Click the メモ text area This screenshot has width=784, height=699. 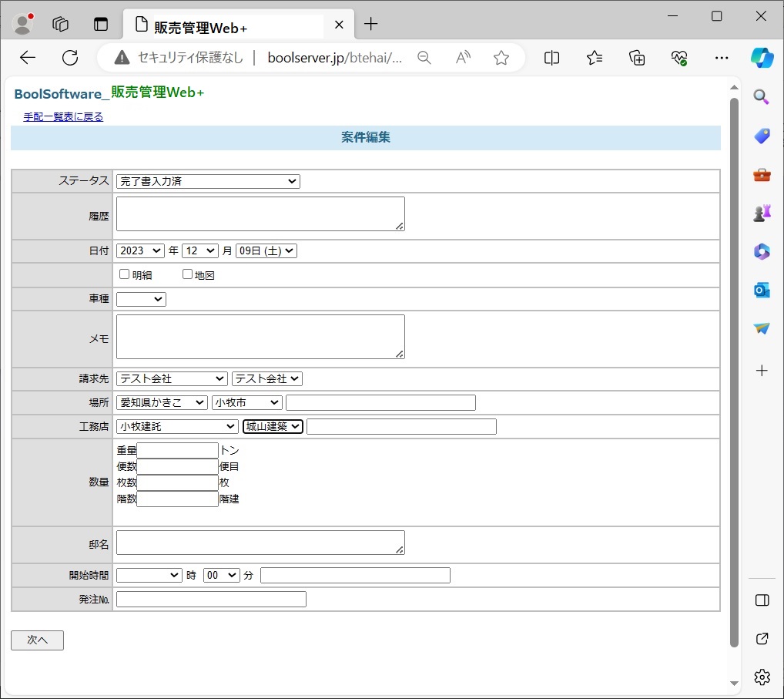click(x=260, y=337)
